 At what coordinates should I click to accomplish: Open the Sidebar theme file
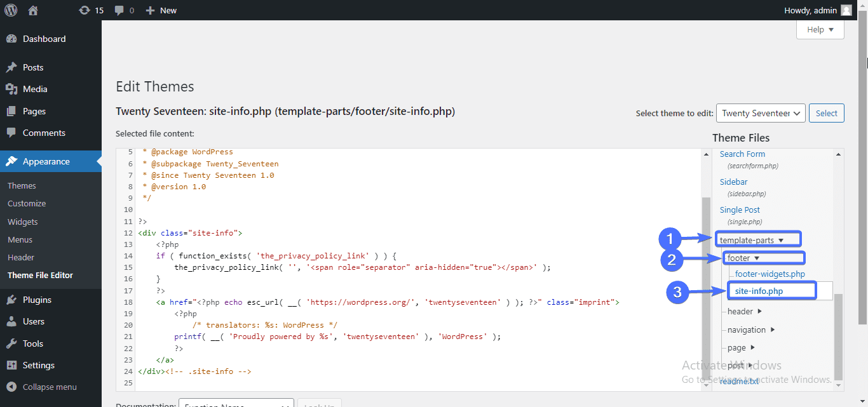click(x=733, y=182)
